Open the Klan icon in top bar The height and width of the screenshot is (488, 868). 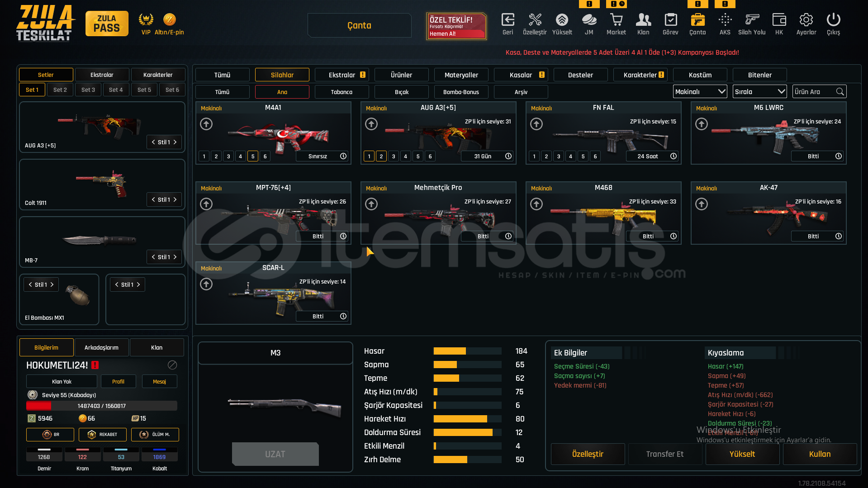(x=643, y=20)
